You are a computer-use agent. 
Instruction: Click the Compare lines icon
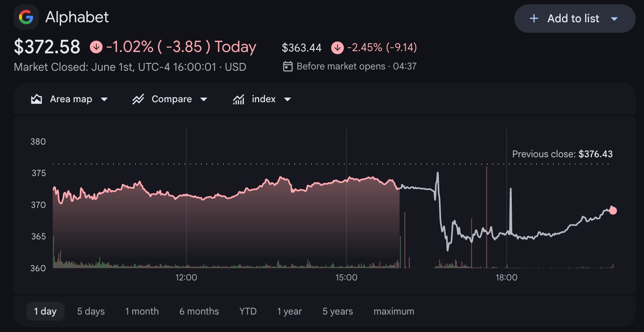[x=138, y=99]
